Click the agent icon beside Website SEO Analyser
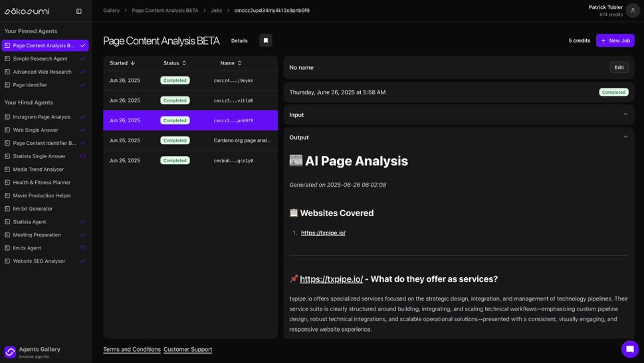This screenshot has height=363, width=644. pos(7,261)
